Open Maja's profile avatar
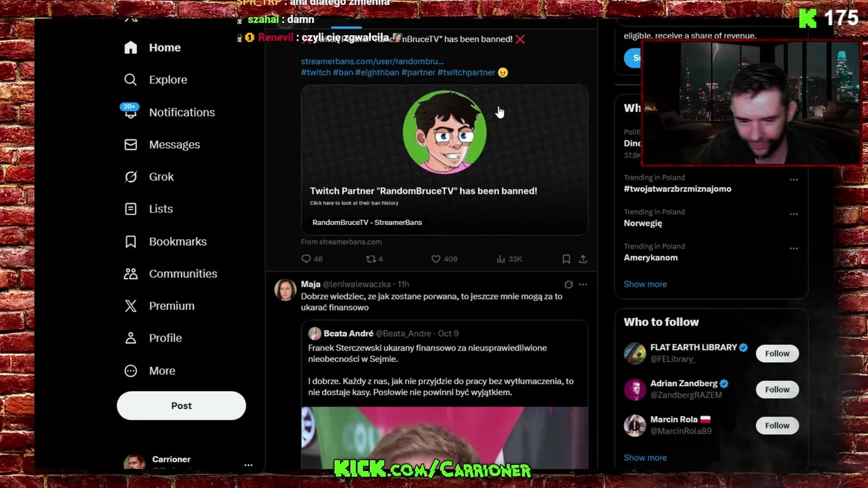This screenshot has height=488, width=868. click(285, 289)
